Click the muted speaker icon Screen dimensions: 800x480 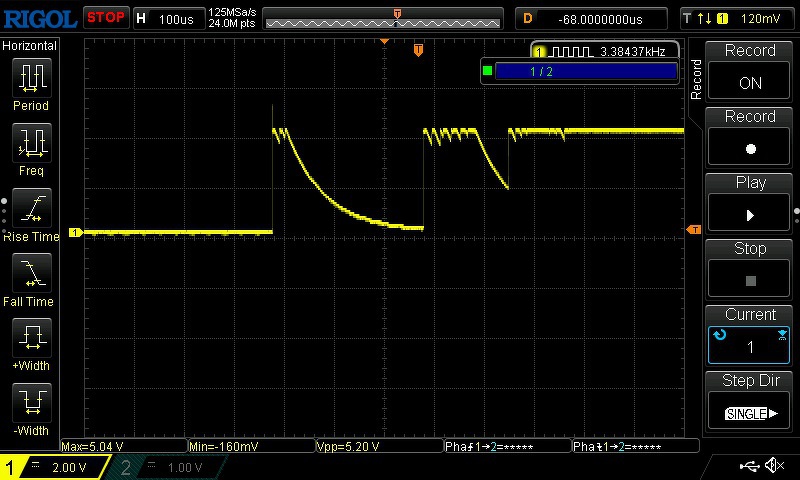[x=775, y=465]
